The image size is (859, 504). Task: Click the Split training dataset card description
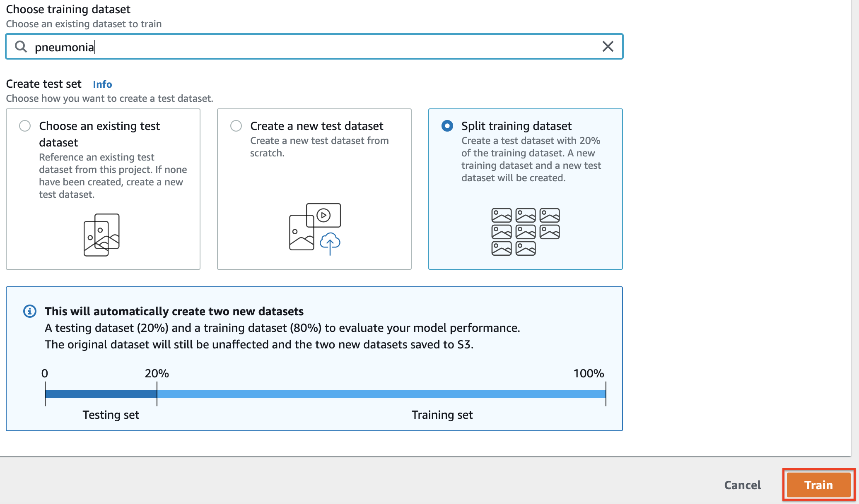tap(531, 159)
